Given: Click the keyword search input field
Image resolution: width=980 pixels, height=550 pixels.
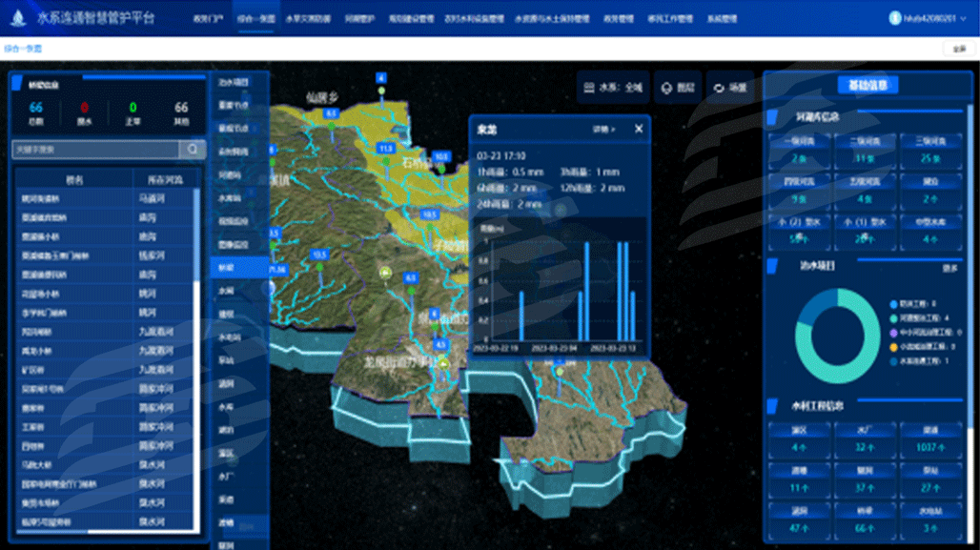Looking at the screenshot, I should point(95,149).
